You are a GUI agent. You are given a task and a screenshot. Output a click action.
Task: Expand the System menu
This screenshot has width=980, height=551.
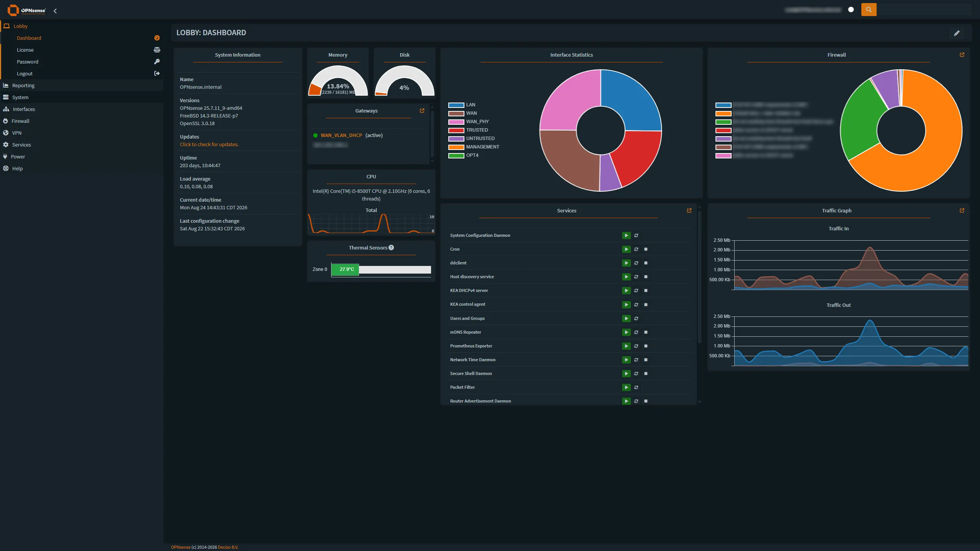82,97
